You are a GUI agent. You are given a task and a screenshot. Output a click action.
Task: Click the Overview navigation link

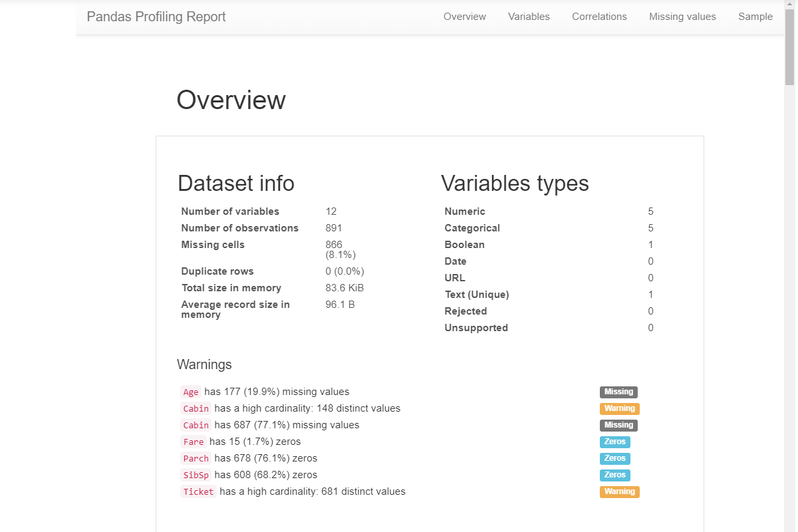(464, 17)
